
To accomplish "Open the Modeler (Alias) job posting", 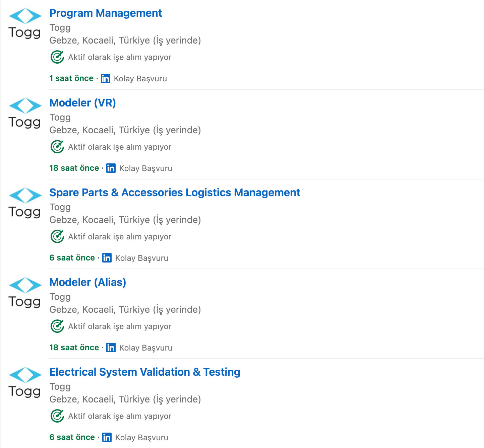I will point(87,282).
